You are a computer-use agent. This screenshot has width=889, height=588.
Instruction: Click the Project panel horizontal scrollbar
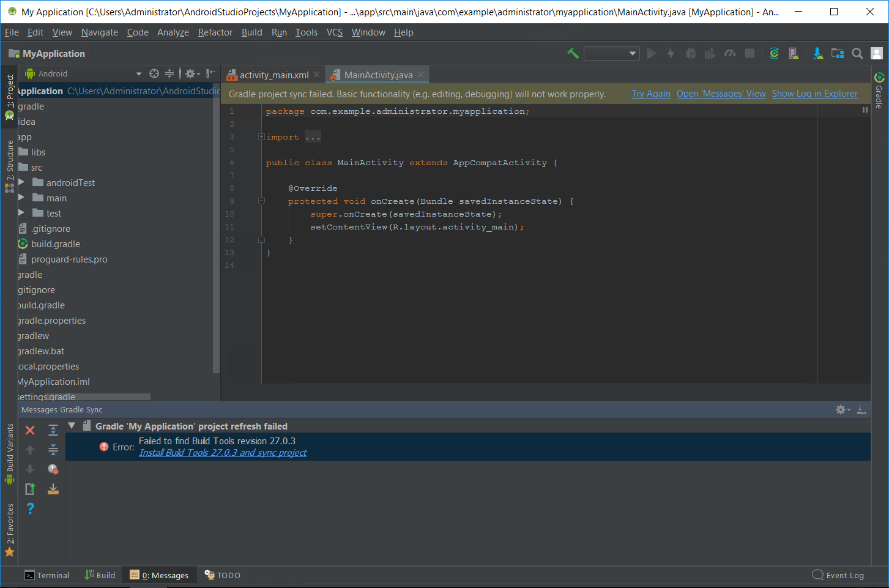pyautogui.click(x=97, y=396)
